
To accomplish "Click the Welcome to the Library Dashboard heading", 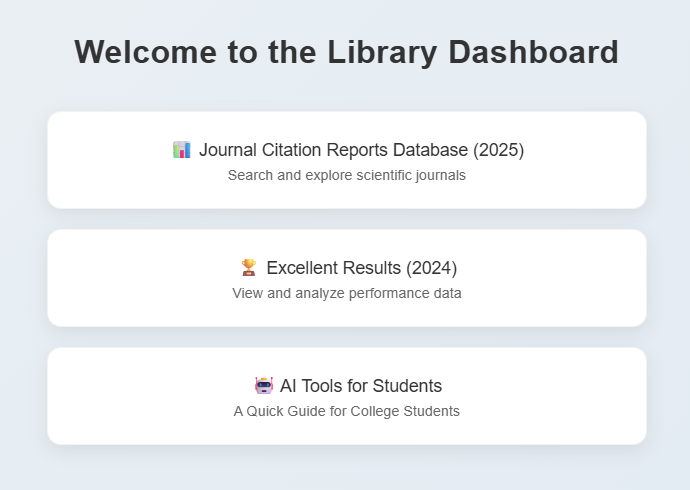I will pos(347,52).
